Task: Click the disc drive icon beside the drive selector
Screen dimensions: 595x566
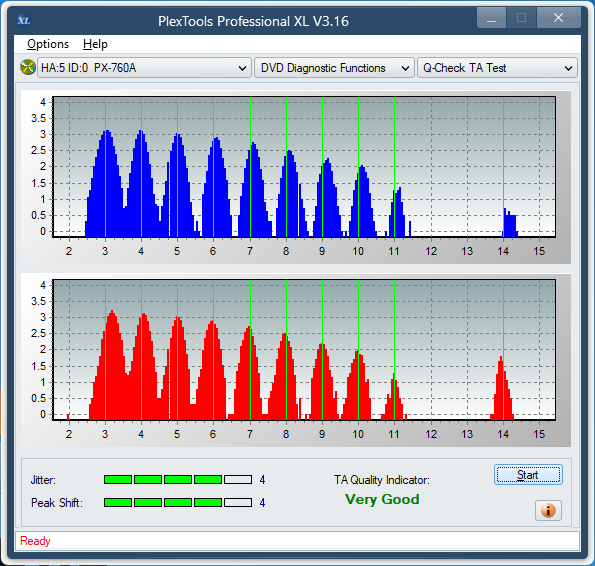Action: tap(28, 68)
